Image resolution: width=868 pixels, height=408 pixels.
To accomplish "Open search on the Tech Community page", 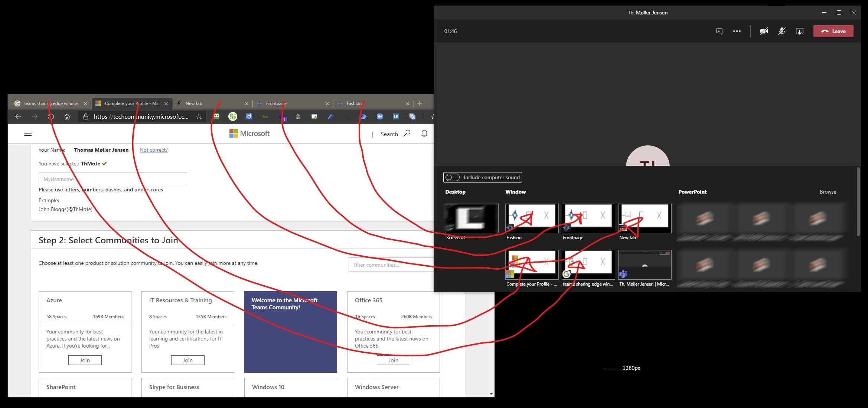I will click(407, 134).
